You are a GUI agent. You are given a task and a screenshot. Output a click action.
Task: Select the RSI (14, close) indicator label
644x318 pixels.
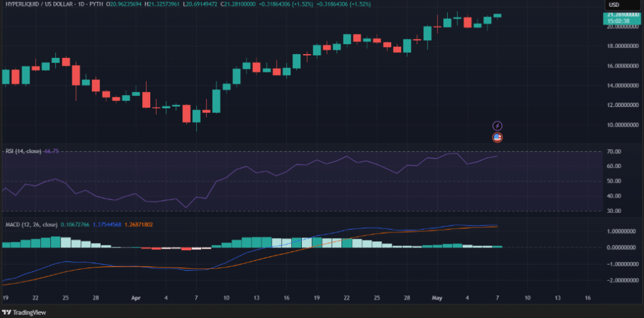click(x=23, y=151)
